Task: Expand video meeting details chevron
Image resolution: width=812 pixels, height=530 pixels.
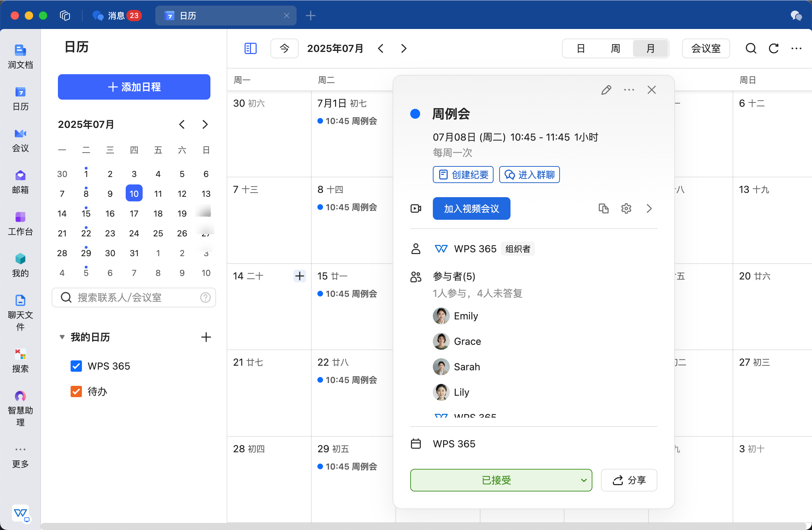Action: click(649, 208)
